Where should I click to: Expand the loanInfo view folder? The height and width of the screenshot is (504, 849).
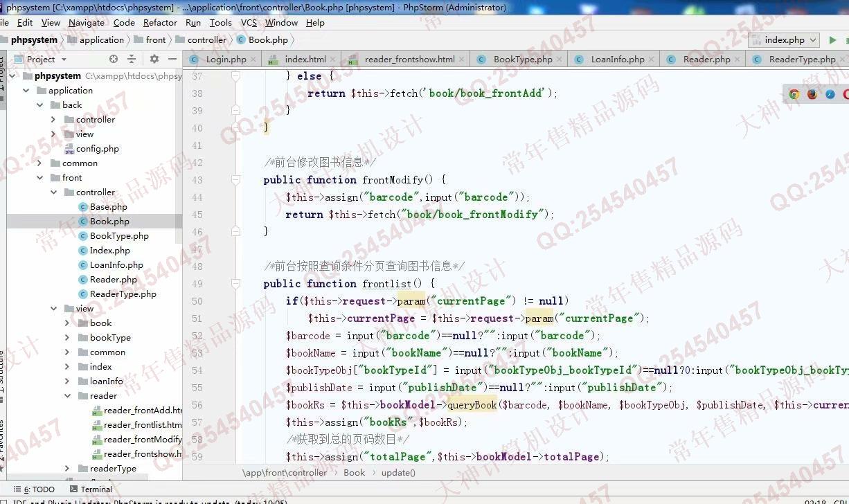click(x=67, y=381)
